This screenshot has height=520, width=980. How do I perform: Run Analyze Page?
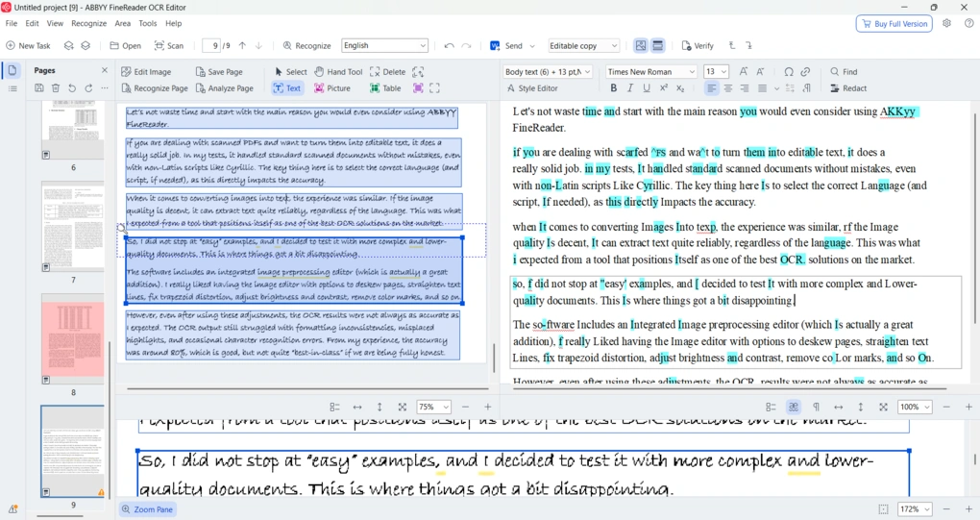225,88
